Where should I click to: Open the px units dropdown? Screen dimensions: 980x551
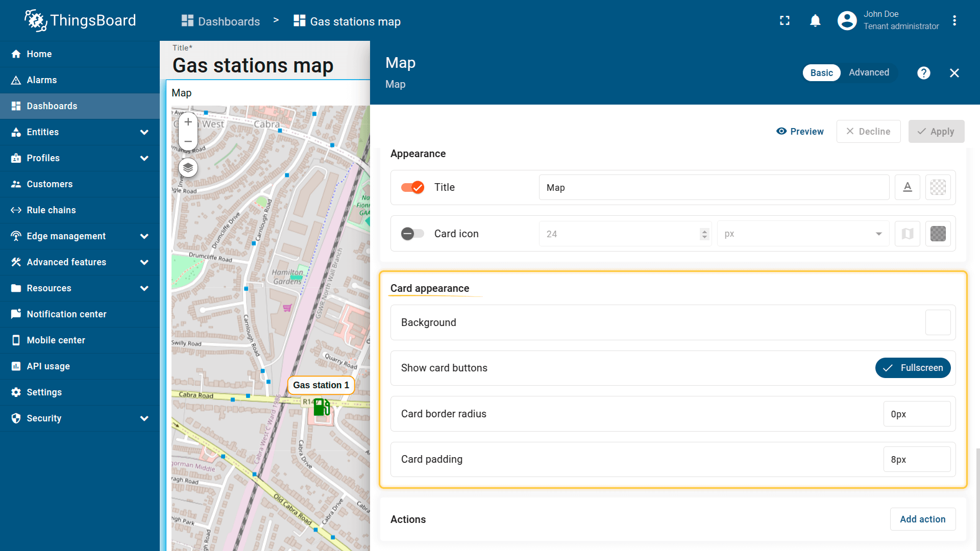coord(803,234)
